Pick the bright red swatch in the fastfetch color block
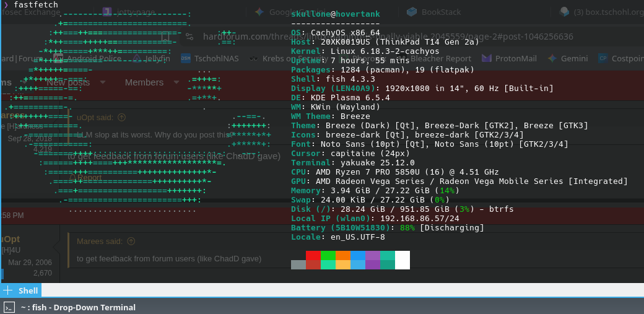This screenshot has height=314, width=644. click(x=313, y=255)
